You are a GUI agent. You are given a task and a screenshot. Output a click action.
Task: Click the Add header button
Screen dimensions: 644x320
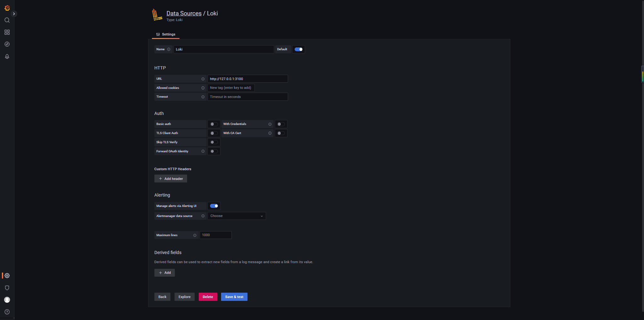[171, 179]
